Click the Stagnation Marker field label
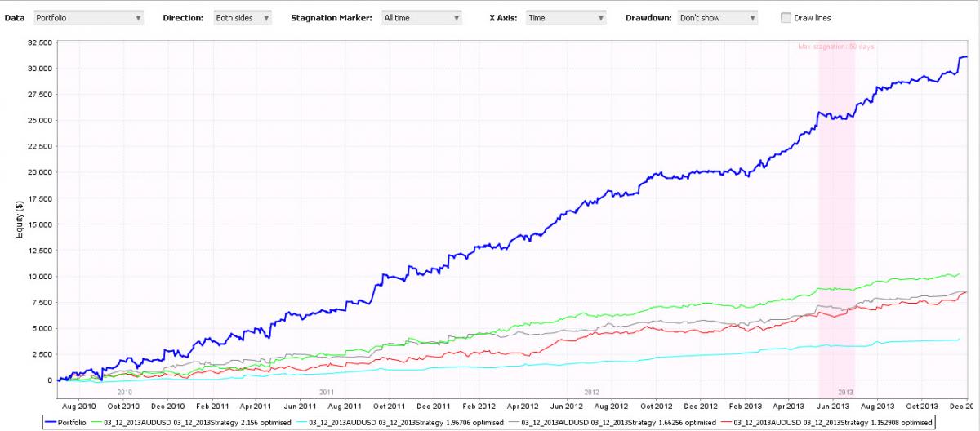Screen dimensions: 980x431 [332, 18]
